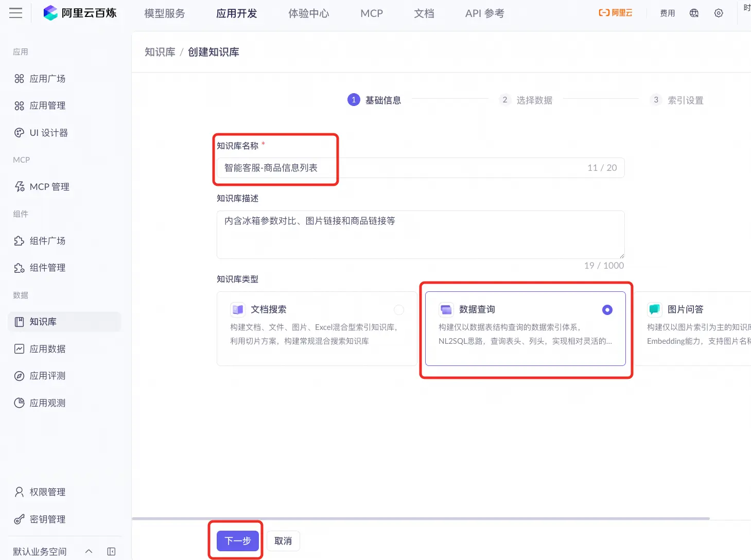Click the 知识库名称 input field
751x560 pixels.
click(x=421, y=168)
